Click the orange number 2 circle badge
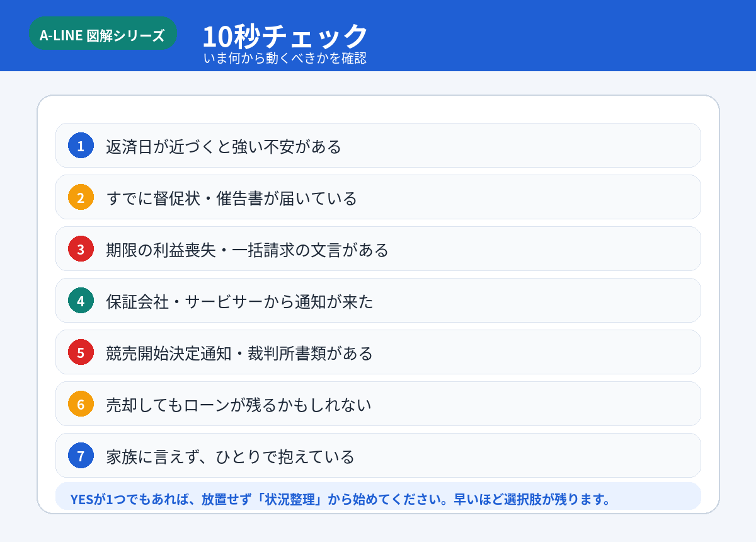This screenshot has width=756, height=542. pos(81,197)
